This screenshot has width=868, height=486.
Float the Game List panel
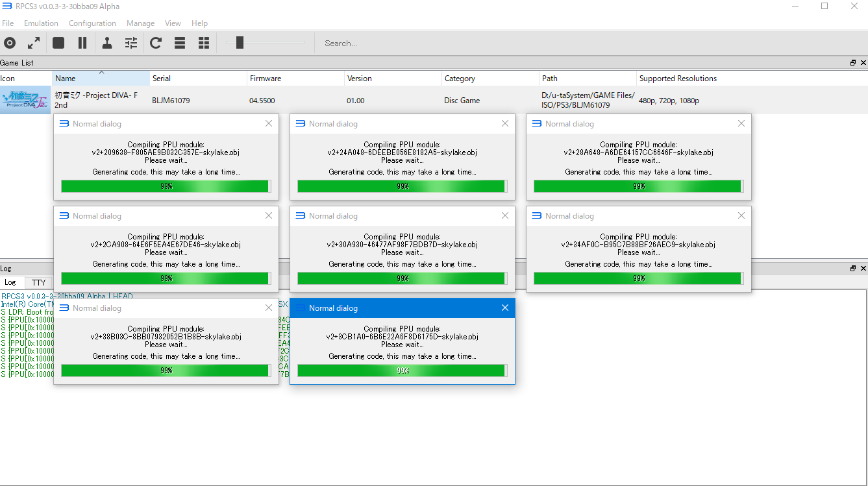[853, 63]
